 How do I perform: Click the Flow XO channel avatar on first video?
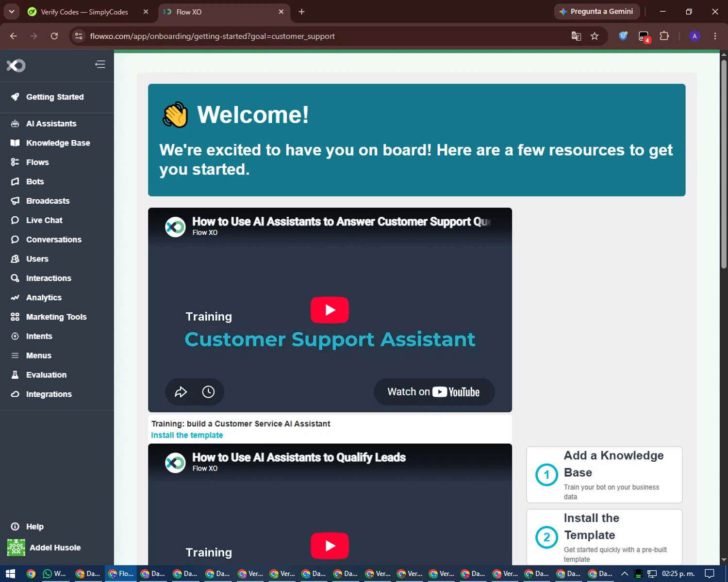point(175,227)
